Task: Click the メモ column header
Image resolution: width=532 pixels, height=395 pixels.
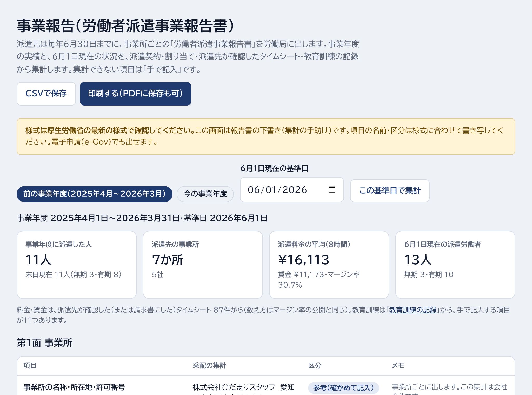Action: click(398, 366)
